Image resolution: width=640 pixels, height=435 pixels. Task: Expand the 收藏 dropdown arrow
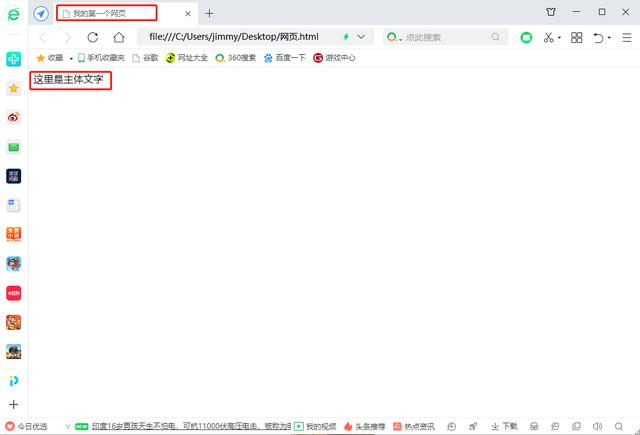coord(71,58)
